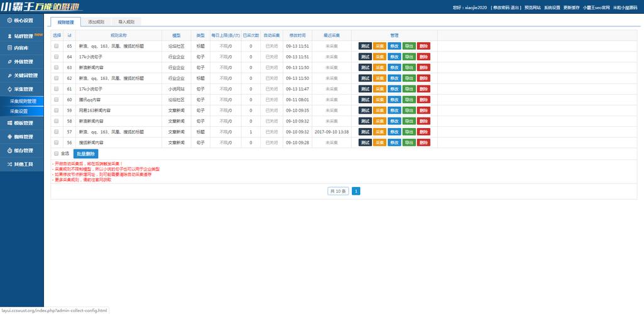The image size is (644, 314).
Task: Click the 小霸王万能站群池 logo
Action: [x=41, y=6]
